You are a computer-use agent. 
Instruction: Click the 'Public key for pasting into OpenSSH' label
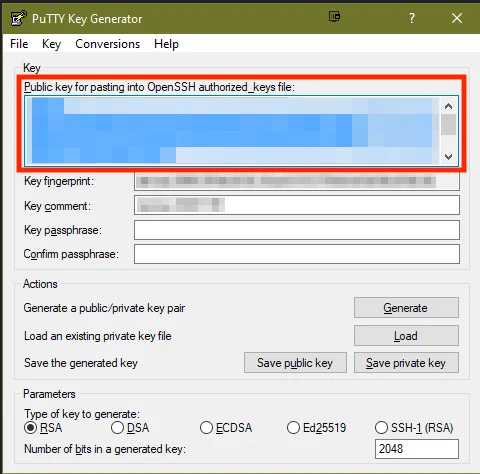coord(159,87)
